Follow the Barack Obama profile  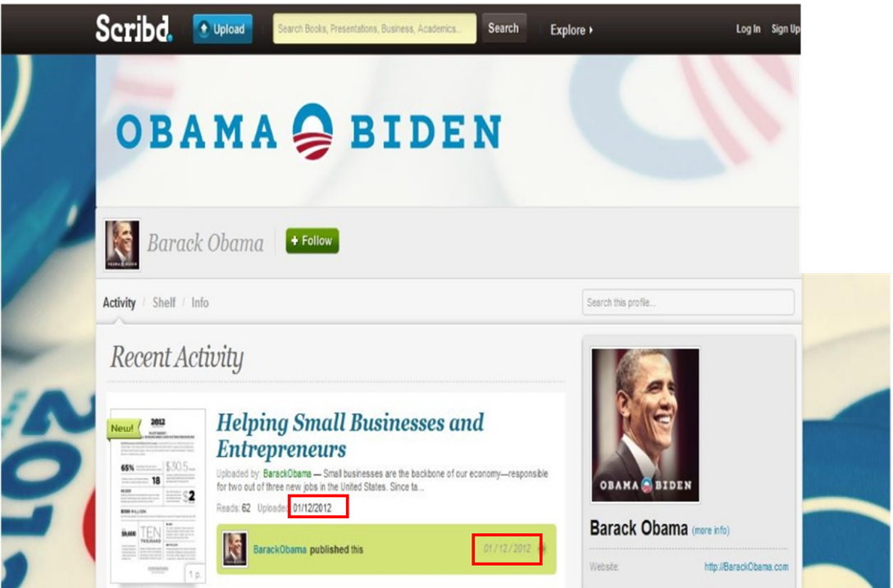click(x=312, y=241)
